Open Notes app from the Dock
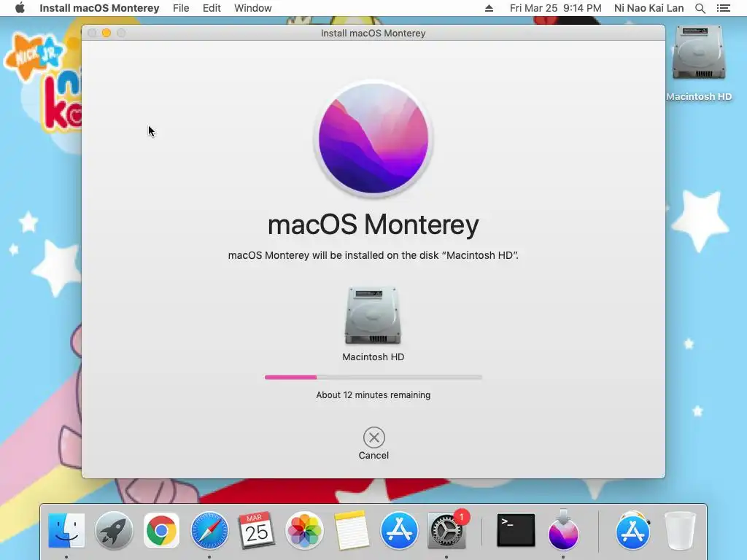747x560 pixels. click(x=352, y=531)
